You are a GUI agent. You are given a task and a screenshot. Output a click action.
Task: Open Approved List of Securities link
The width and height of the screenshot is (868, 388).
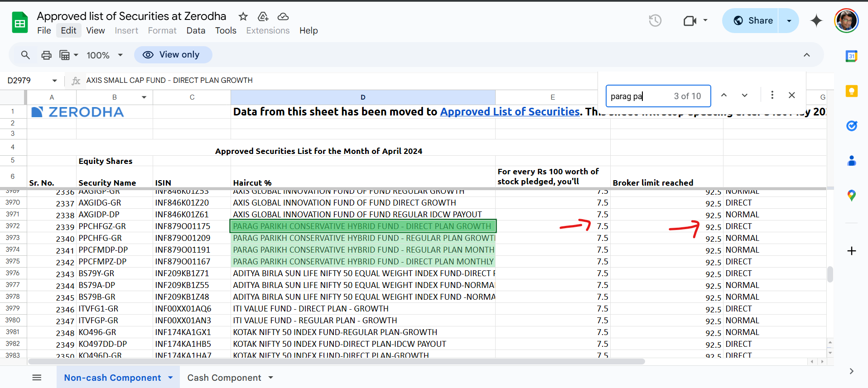pyautogui.click(x=510, y=112)
